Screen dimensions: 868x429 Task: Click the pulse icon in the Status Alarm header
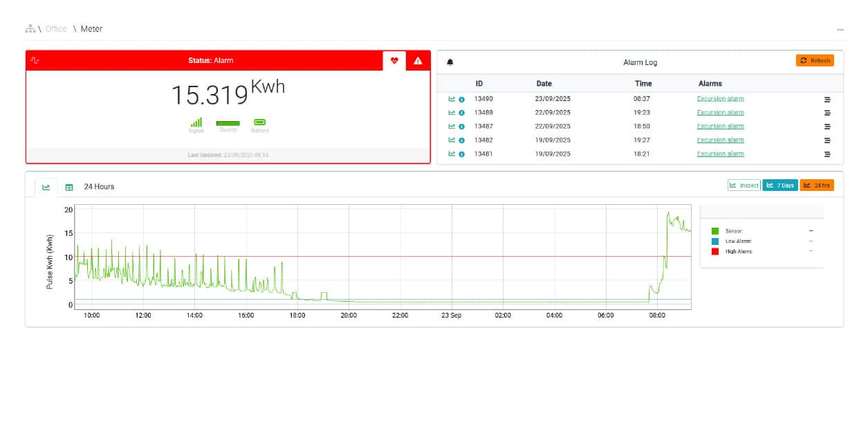(x=33, y=61)
